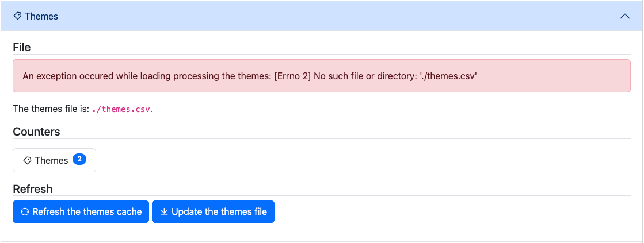This screenshot has width=644, height=243.
Task: Click the ./themes.csv code path
Action: [x=121, y=109]
